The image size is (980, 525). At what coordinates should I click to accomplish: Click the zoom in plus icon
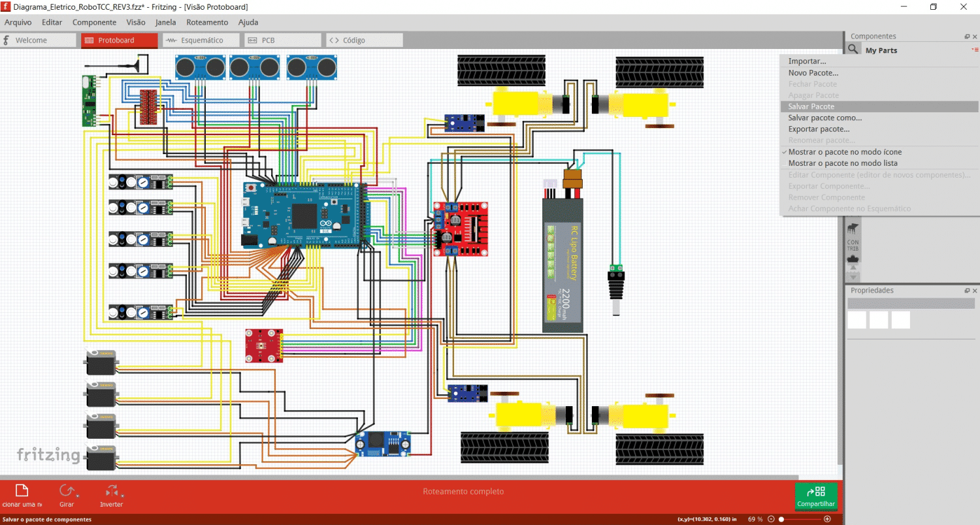click(827, 519)
